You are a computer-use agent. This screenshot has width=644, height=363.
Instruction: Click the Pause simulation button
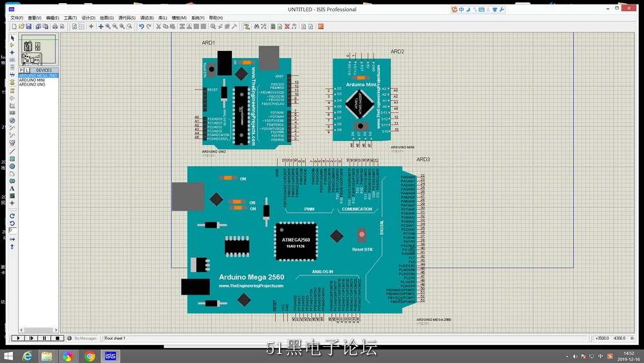[x=44, y=338]
